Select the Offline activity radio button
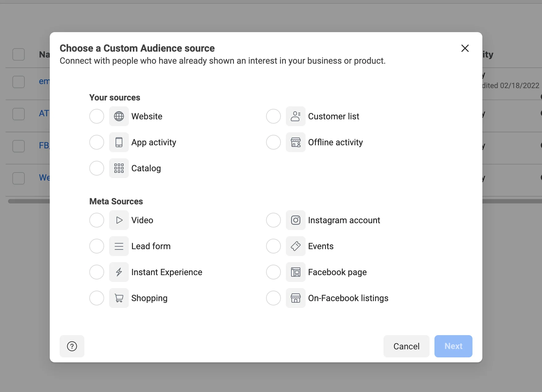Screen dimensions: 542x392 click(x=273, y=142)
